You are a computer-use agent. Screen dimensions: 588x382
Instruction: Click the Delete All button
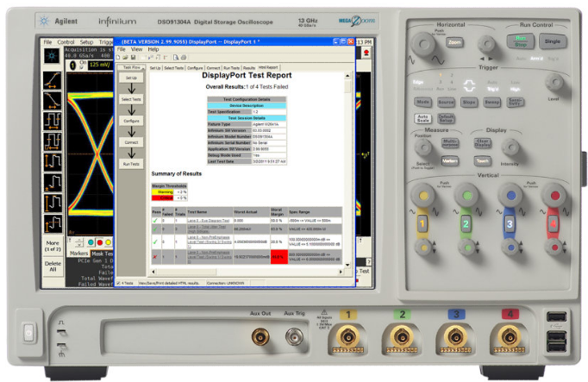pyautogui.click(x=53, y=266)
